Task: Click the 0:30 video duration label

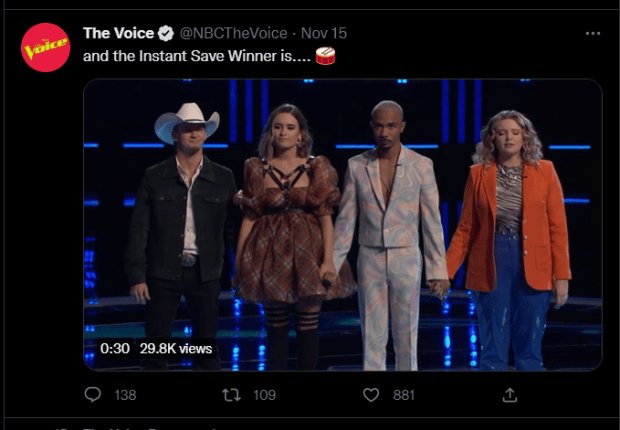Action: pos(116,348)
